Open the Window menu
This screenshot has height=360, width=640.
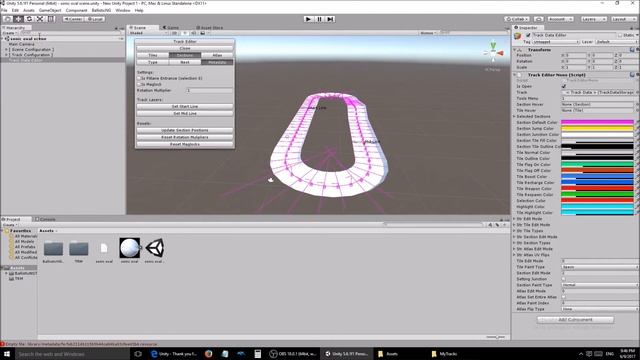[122, 10]
